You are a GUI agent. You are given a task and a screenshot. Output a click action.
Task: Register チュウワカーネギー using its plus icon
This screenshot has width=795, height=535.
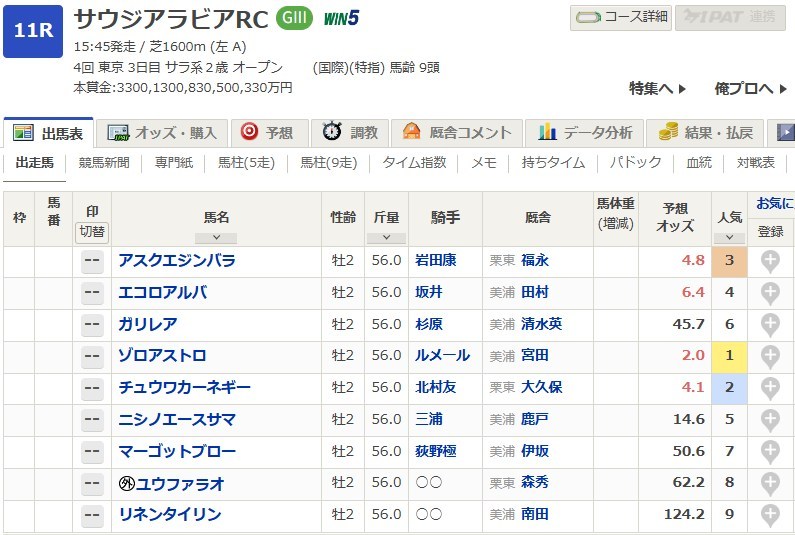tap(770, 388)
